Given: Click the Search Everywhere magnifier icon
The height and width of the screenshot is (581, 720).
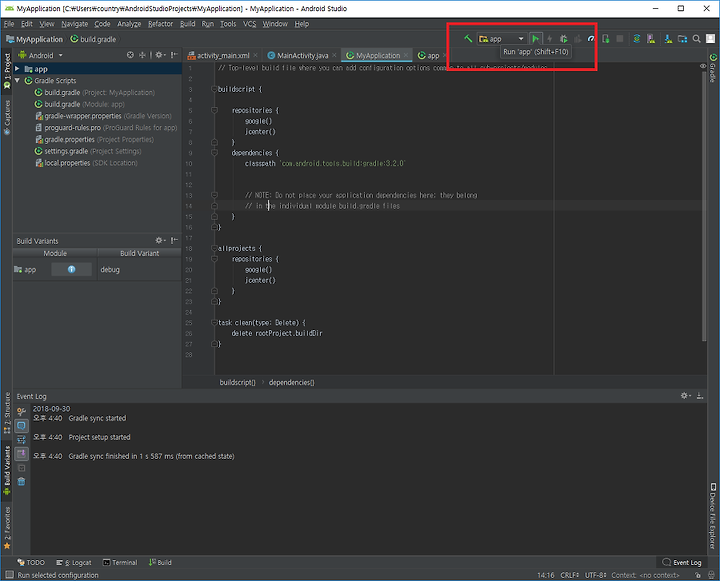Looking at the screenshot, I should [697, 39].
